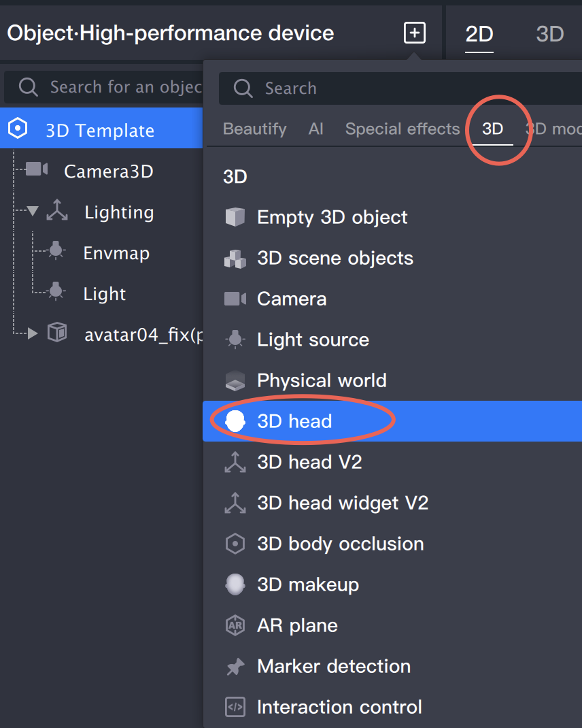Viewport: 582px width, 728px height.
Task: Click the Camera icon in the 3D list
Action: click(x=235, y=299)
